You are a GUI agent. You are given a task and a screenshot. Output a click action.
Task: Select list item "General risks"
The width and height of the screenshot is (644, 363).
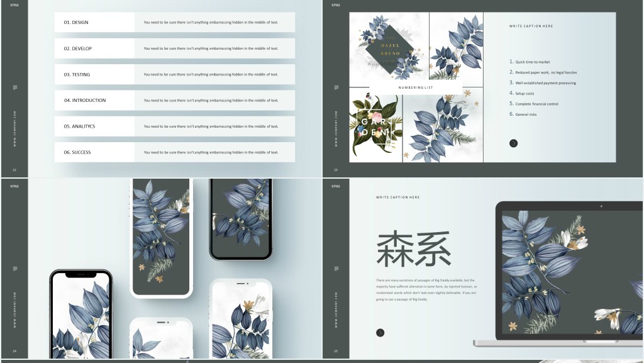(x=523, y=114)
